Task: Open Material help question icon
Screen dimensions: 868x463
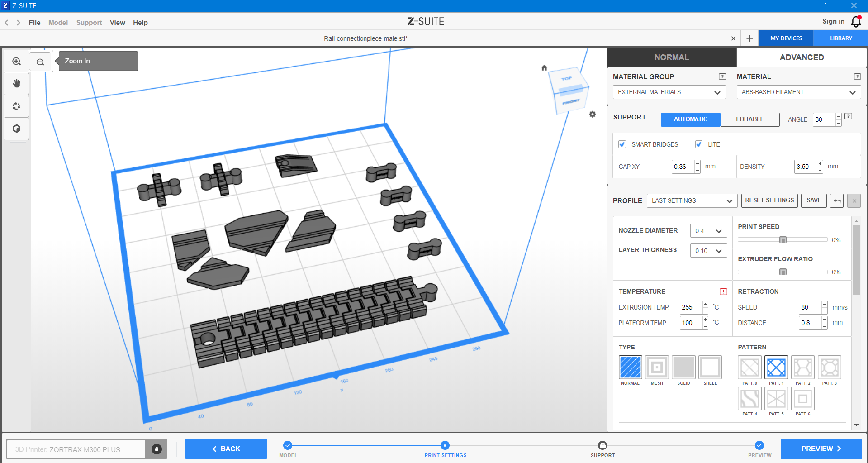Action: (x=857, y=77)
